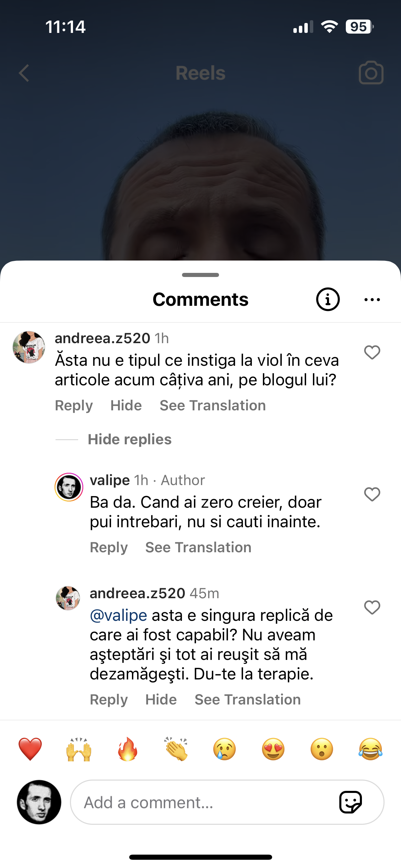401x868 pixels.
Task: Open the comments info icon
Action: 328,299
